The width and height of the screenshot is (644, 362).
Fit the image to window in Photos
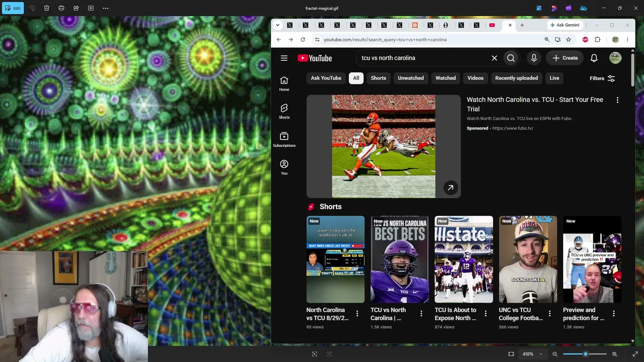click(x=511, y=354)
